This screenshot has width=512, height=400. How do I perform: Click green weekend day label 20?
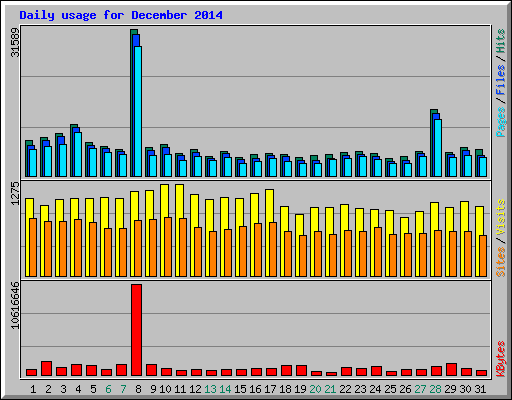(315, 389)
